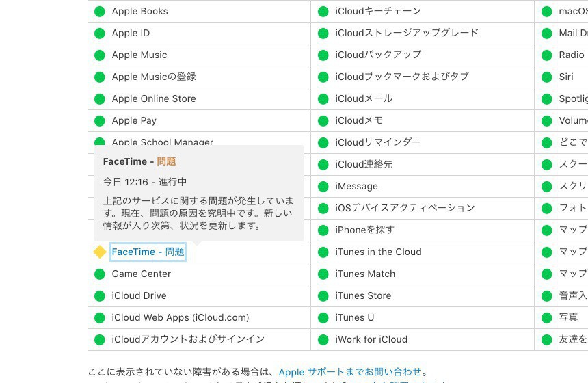The height and width of the screenshot is (383, 588).
Task: Click iCloud Web Apps (iCloud.com) label
Action: [181, 318]
